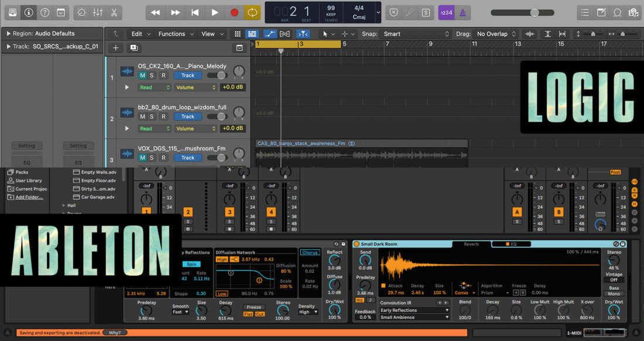Open the Early Reflections convolution IR dropdown
This screenshot has width=644, height=341.
(415, 311)
